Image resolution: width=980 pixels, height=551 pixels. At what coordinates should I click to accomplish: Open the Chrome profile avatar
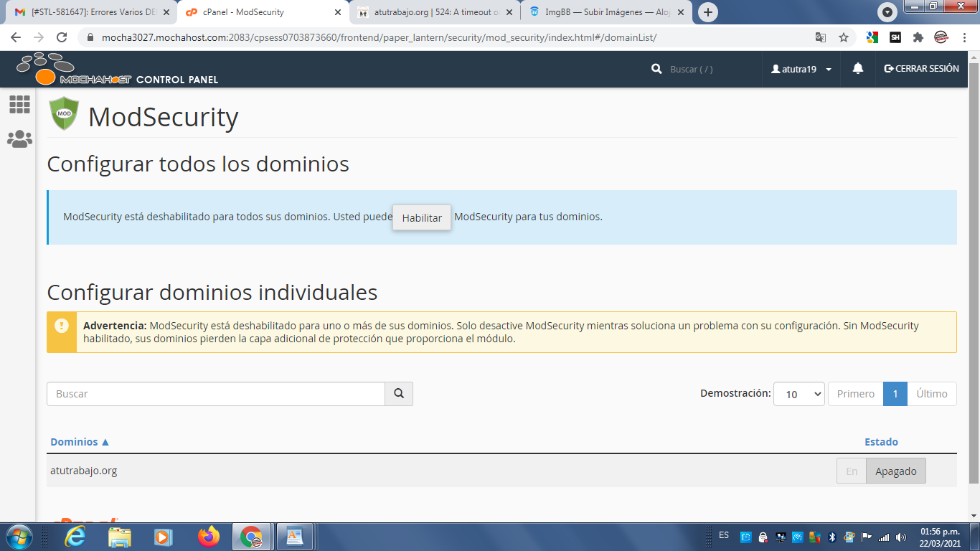941,37
